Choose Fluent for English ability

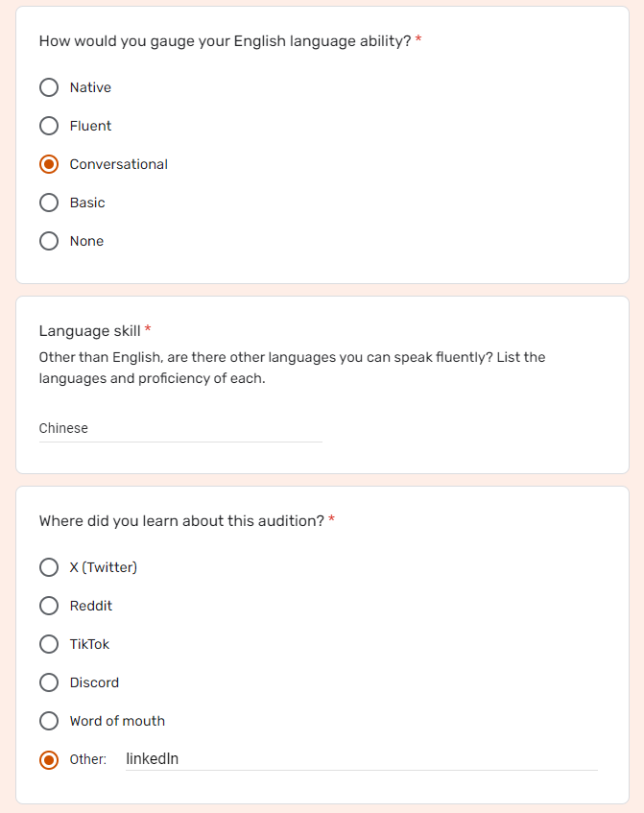coord(49,126)
